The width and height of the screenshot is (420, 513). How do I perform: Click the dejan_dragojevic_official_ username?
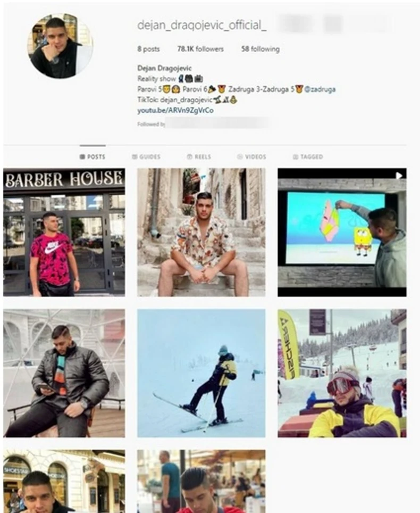(x=201, y=25)
